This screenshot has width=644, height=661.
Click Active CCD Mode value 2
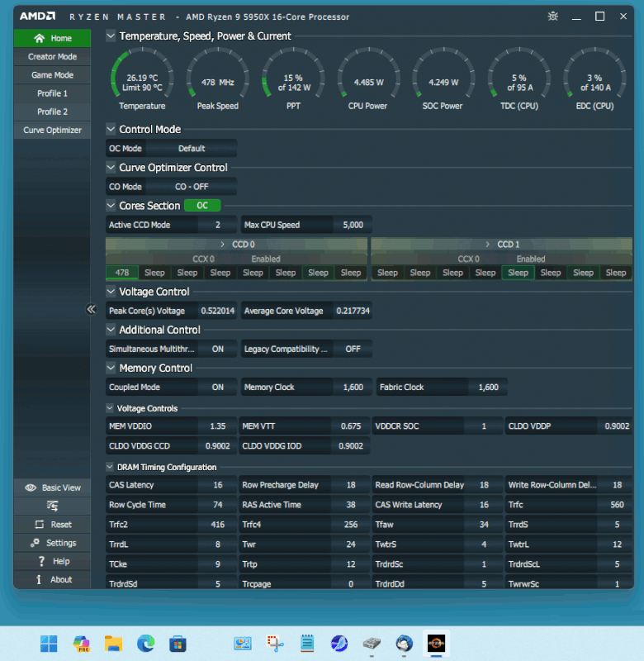pyautogui.click(x=218, y=225)
